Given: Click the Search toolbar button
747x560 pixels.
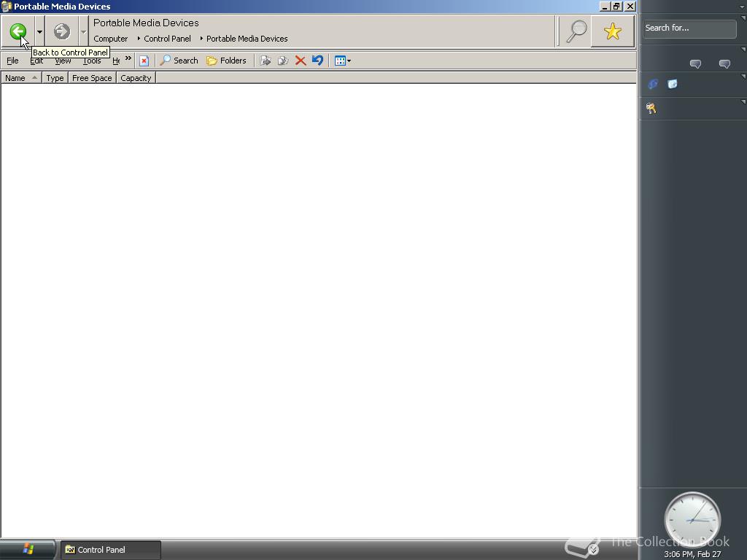Looking at the screenshot, I should click(x=179, y=61).
